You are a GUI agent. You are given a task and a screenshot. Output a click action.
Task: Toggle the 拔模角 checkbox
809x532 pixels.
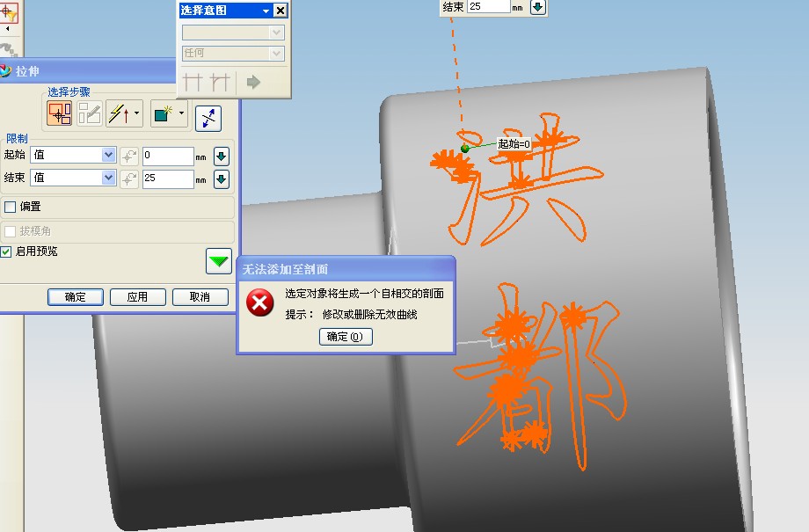[x=10, y=231]
